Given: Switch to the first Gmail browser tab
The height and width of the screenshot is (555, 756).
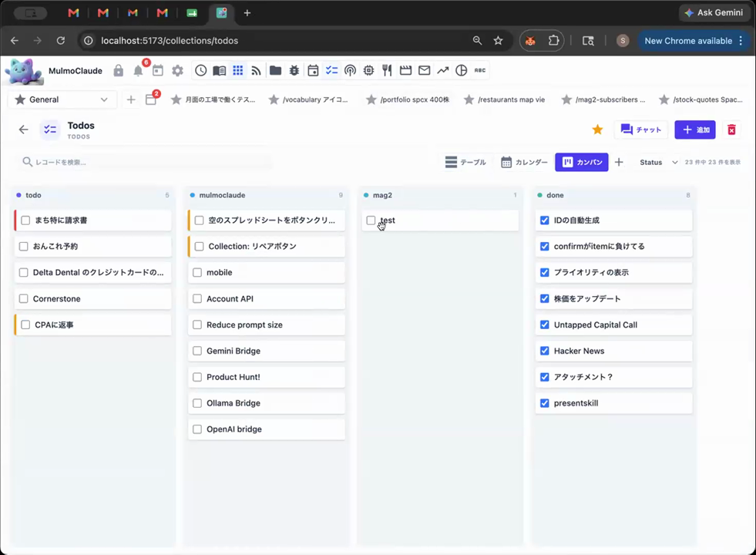Looking at the screenshot, I should (x=73, y=13).
